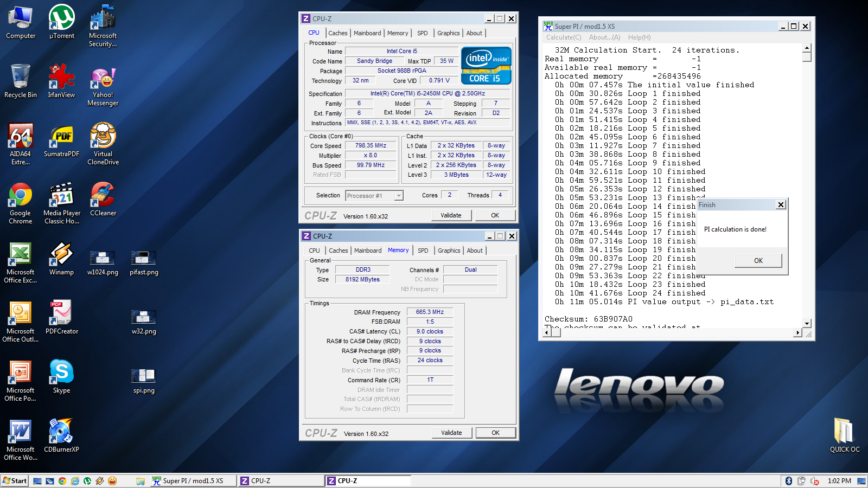This screenshot has height=488, width=868.
Task: Click Validate in top CPU-Z window
Action: [451, 215]
